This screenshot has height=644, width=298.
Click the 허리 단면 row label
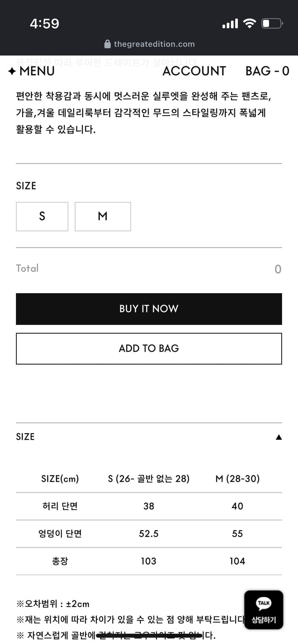[x=60, y=506]
